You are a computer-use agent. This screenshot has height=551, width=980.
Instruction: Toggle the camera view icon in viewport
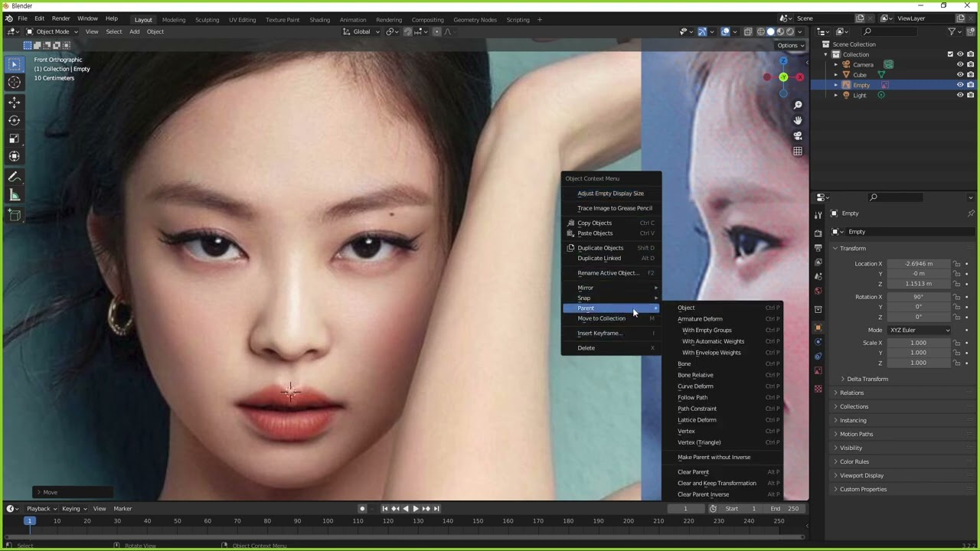798,135
